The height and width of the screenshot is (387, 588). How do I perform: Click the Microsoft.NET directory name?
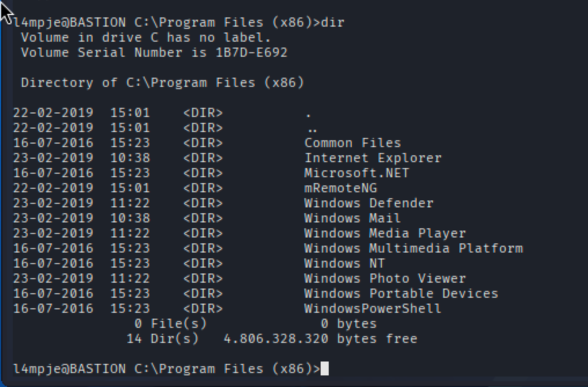tap(357, 173)
